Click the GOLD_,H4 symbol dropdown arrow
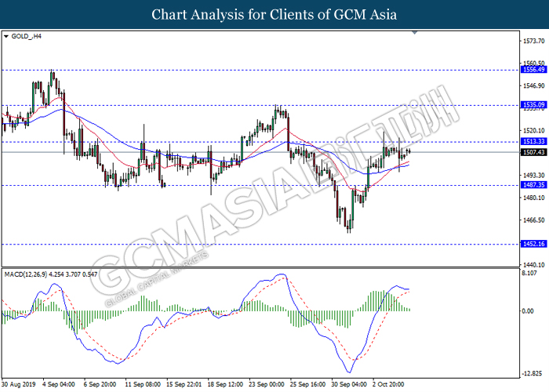This screenshot has width=549, height=392. (x=6, y=36)
